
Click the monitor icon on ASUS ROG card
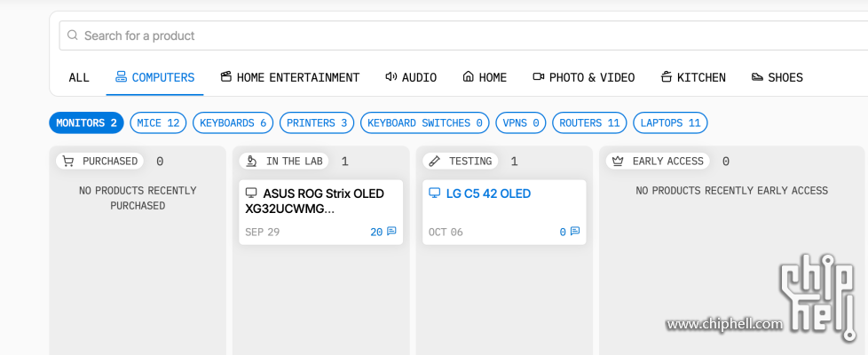(x=251, y=193)
